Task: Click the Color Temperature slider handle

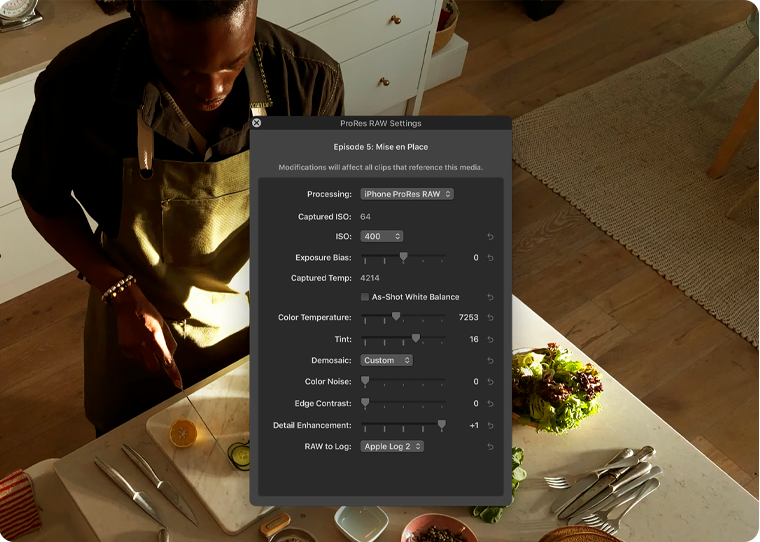Action: pos(396,317)
